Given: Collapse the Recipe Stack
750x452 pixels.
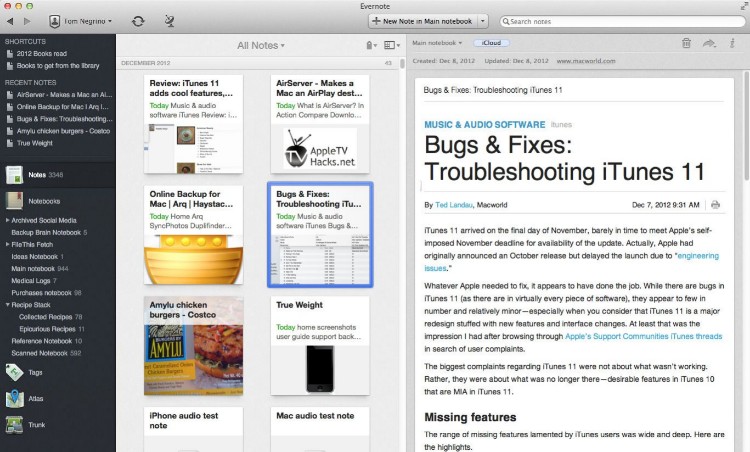Looking at the screenshot, I should 7,304.
